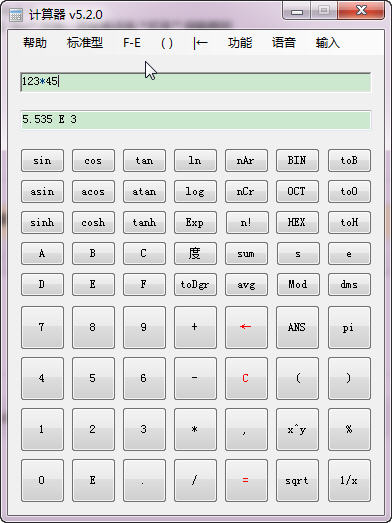The width and height of the screenshot is (392, 523).
Task: Click the minus operator button
Action: click(195, 379)
